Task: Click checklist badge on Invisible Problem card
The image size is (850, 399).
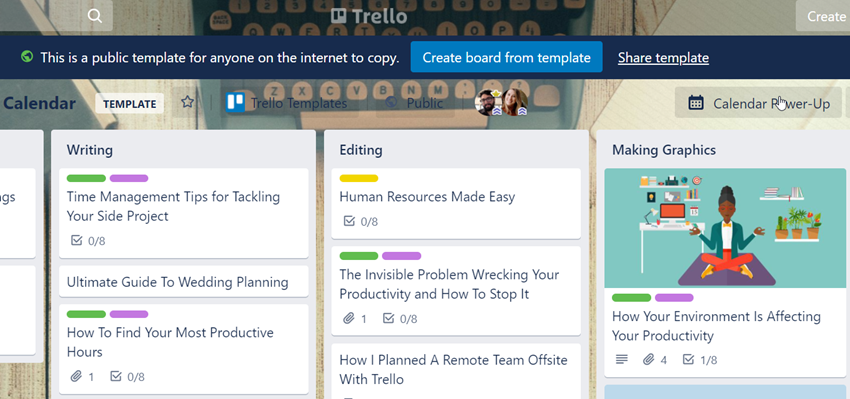Action: pyautogui.click(x=400, y=318)
